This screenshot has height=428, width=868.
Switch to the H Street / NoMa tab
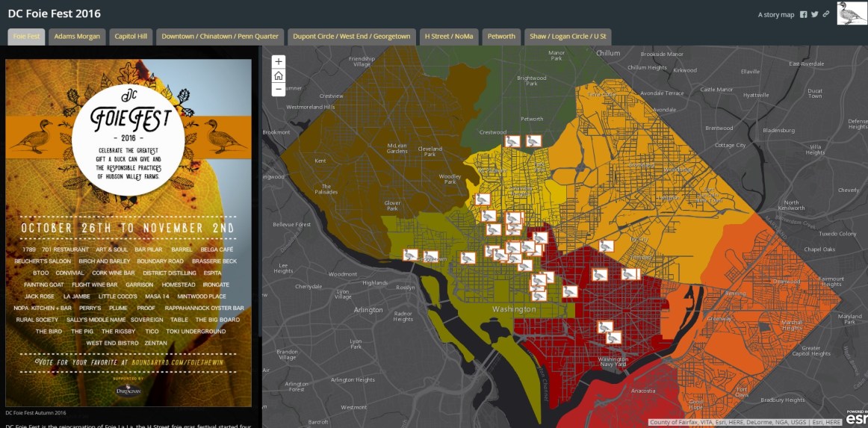click(448, 37)
